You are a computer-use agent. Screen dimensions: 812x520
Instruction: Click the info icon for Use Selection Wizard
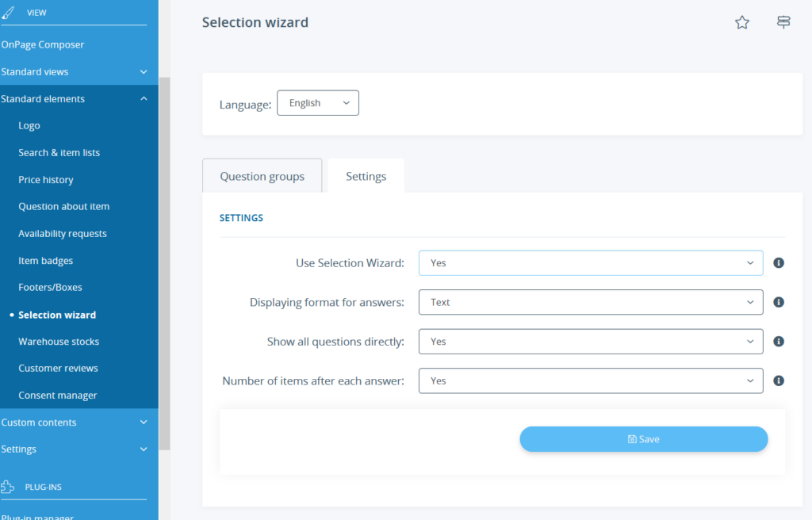click(778, 262)
